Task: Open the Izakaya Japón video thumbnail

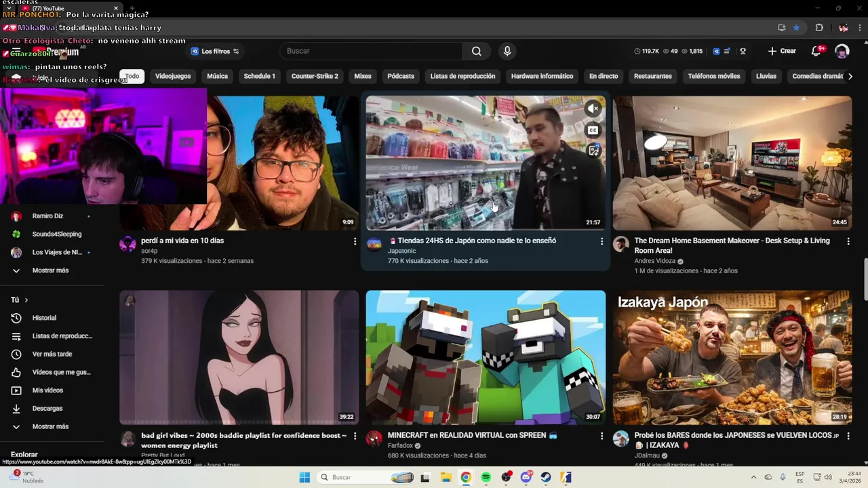Action: pos(732,357)
